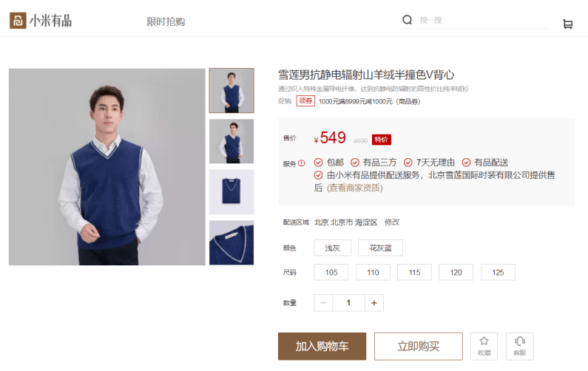Click the service info exclamation icon
The image size is (588, 371).
point(302,163)
